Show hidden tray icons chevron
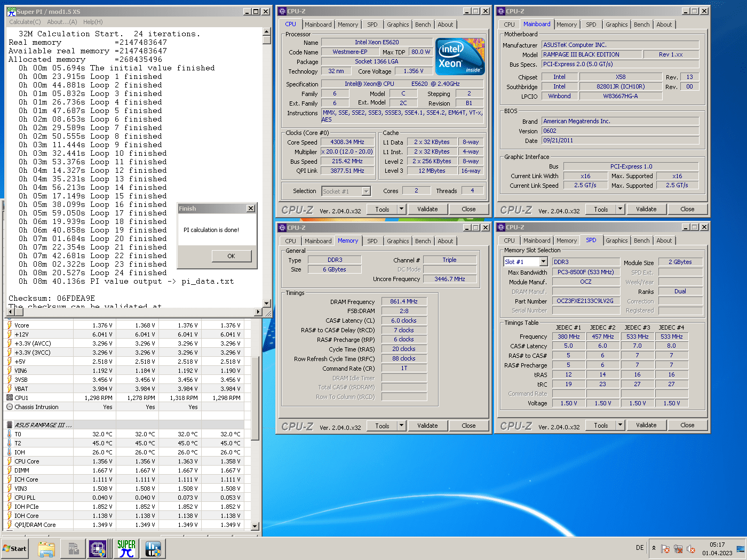This screenshot has height=560, width=747. point(654,548)
